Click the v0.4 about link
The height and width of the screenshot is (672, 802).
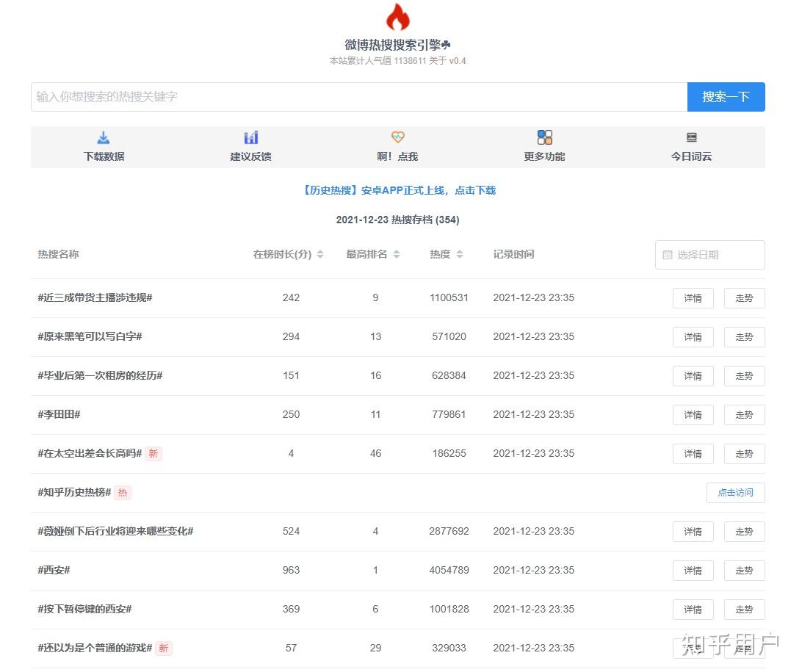click(x=458, y=61)
